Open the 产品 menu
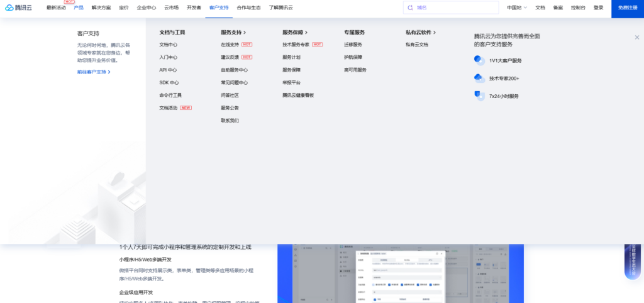644x303 pixels. click(79, 8)
